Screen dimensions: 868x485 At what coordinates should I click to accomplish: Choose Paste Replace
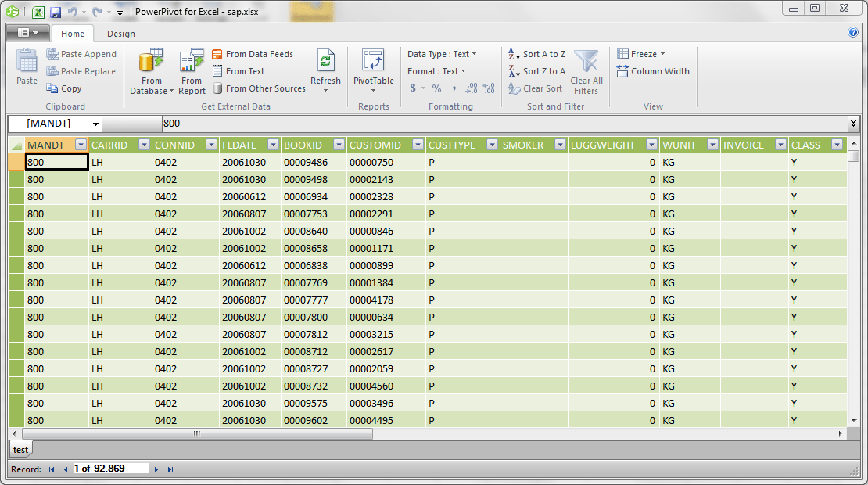tap(81, 71)
